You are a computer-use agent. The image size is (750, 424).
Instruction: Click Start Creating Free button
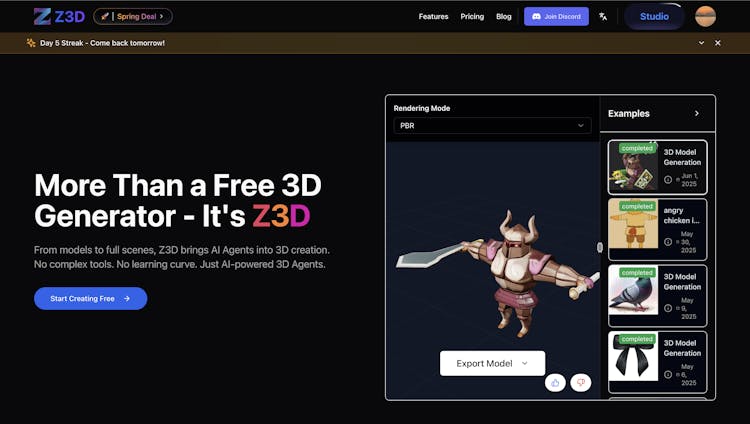[90, 299]
